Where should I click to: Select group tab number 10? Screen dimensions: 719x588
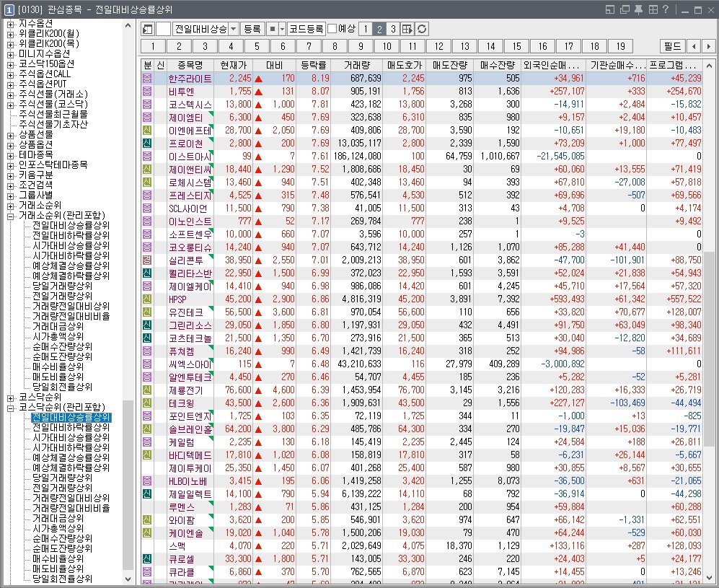387,46
